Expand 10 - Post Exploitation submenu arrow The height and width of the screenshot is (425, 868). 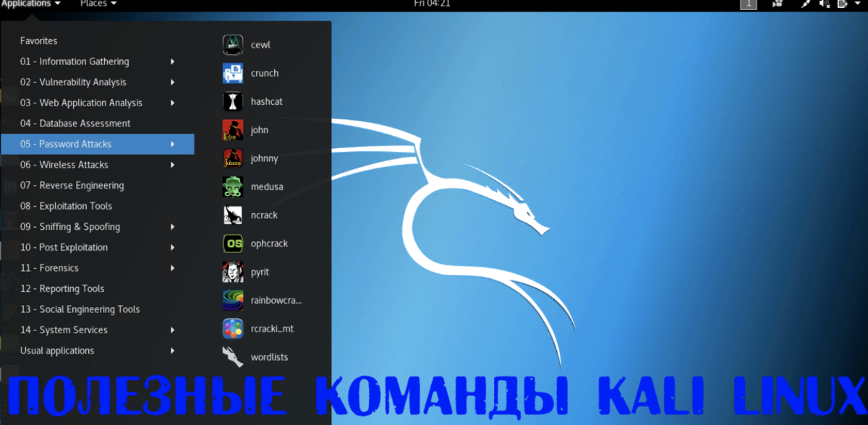[172, 247]
